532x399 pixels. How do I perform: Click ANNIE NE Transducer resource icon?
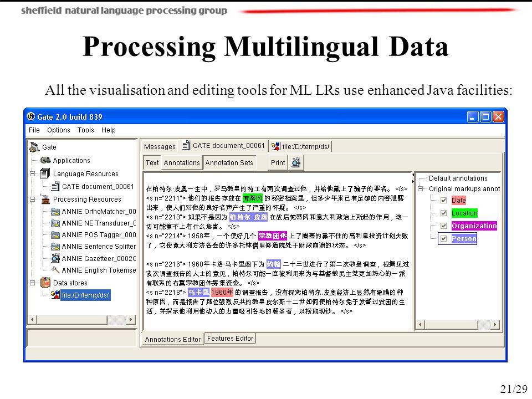(55, 223)
